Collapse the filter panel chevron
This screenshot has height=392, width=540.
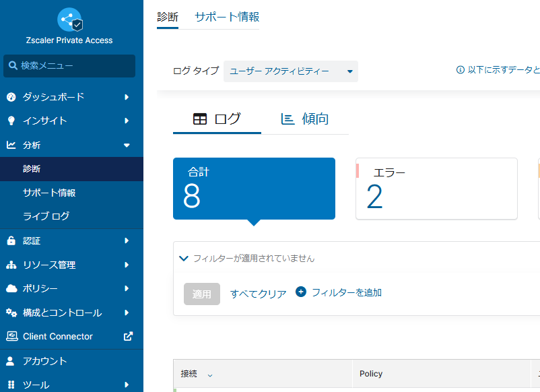(184, 258)
